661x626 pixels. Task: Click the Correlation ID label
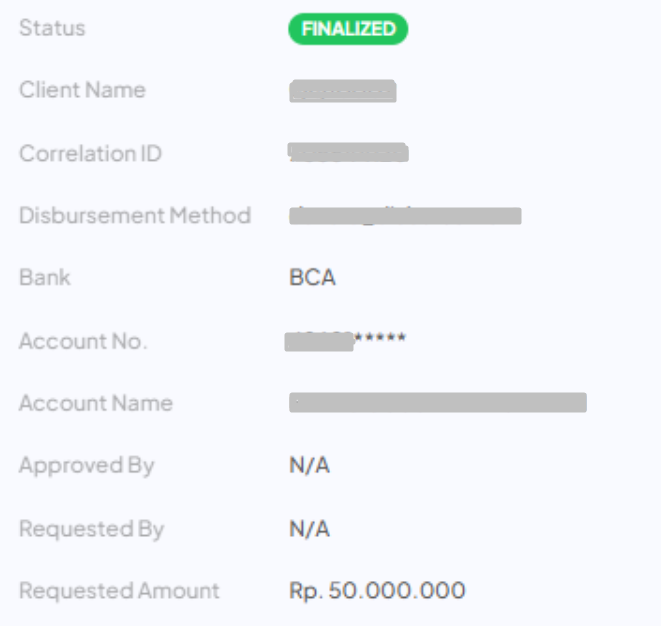click(90, 153)
